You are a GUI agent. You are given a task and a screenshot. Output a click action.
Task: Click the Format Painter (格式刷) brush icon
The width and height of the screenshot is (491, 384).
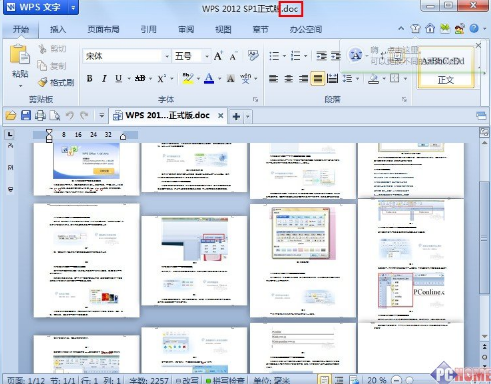[x=43, y=82]
